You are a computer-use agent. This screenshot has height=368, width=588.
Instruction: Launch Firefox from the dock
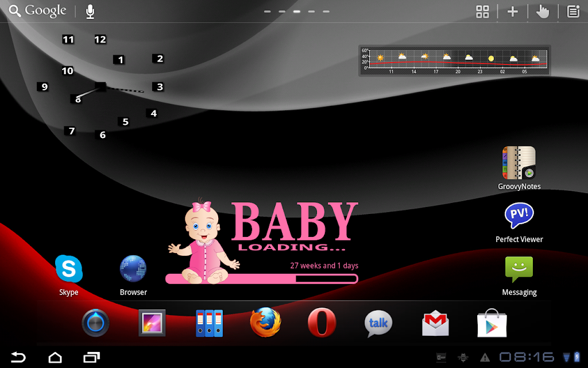(265, 323)
